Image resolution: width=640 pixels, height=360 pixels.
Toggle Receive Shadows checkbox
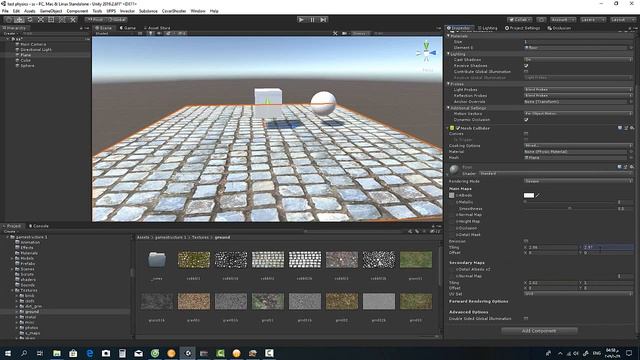pyautogui.click(x=526, y=66)
